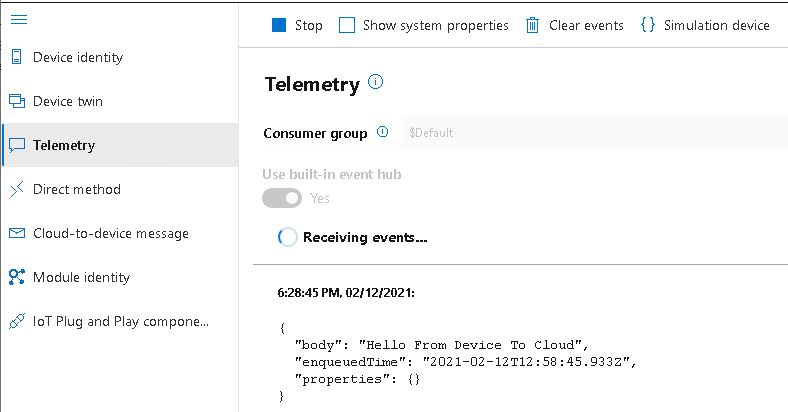Click the Consumer group info icon
This screenshot has width=788, height=412.
(x=382, y=132)
